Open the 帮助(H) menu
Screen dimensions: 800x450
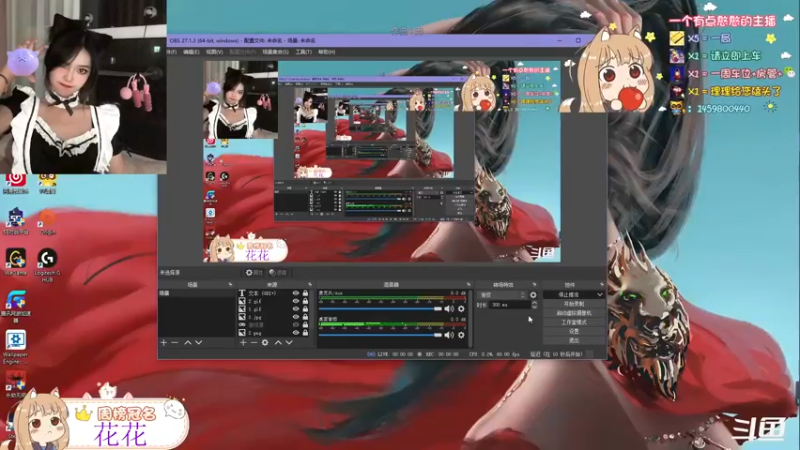pyautogui.click(x=327, y=52)
